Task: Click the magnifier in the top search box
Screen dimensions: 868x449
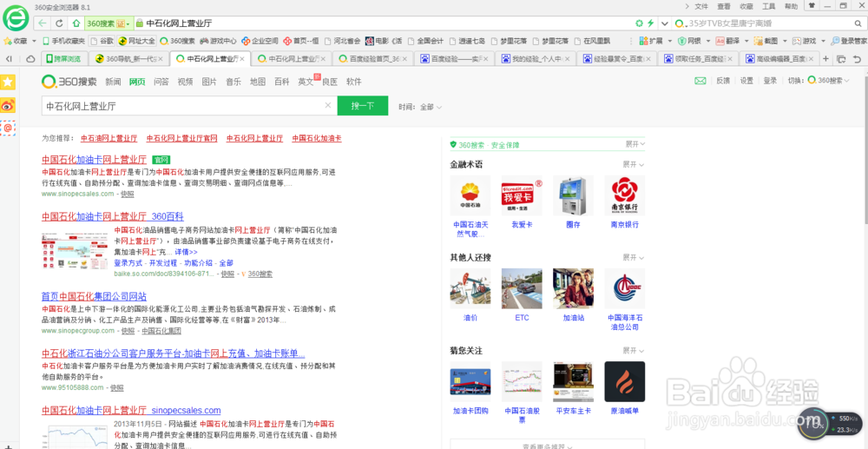Action: point(857,23)
